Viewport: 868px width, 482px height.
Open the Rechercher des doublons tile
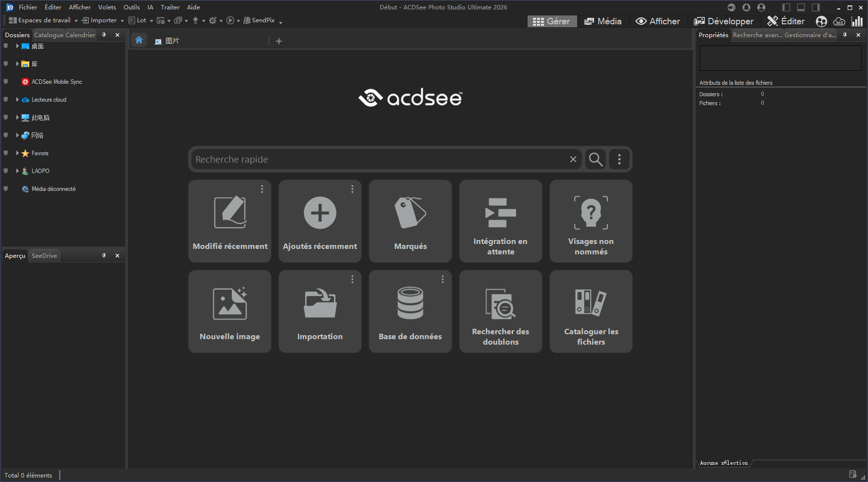point(500,311)
